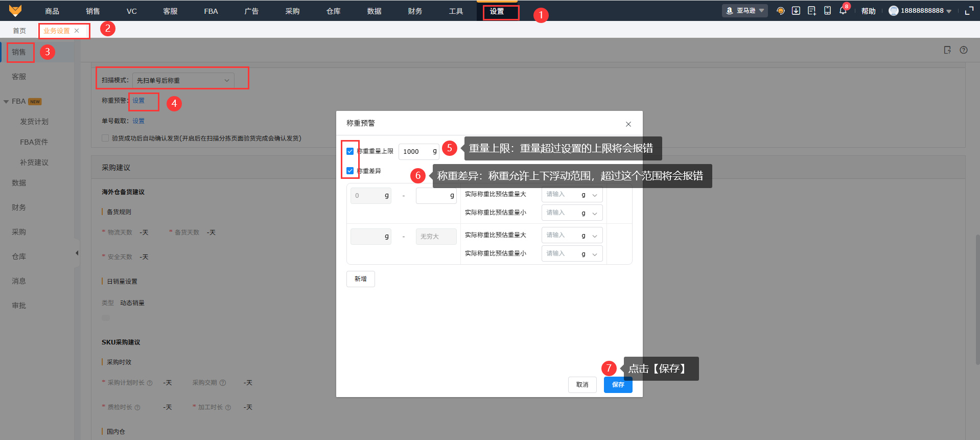Collapse the FBA sidebar tree section
This screenshot has height=440, width=980.
pos(6,102)
